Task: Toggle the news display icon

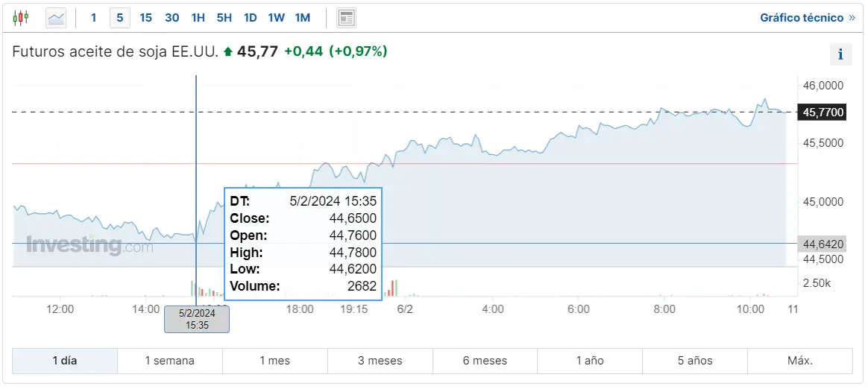Action: pyautogui.click(x=346, y=17)
